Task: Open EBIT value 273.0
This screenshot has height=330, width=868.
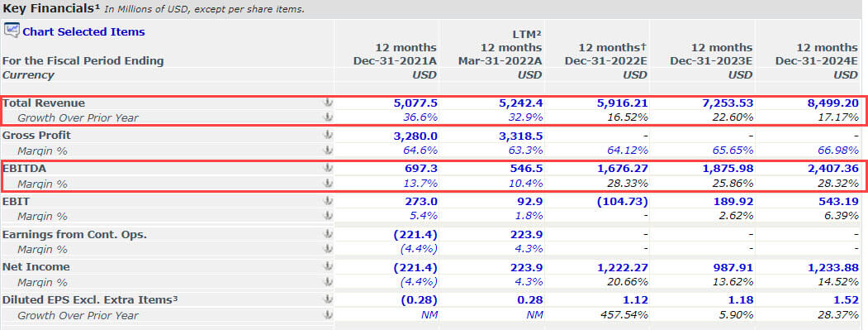Action: (420, 201)
